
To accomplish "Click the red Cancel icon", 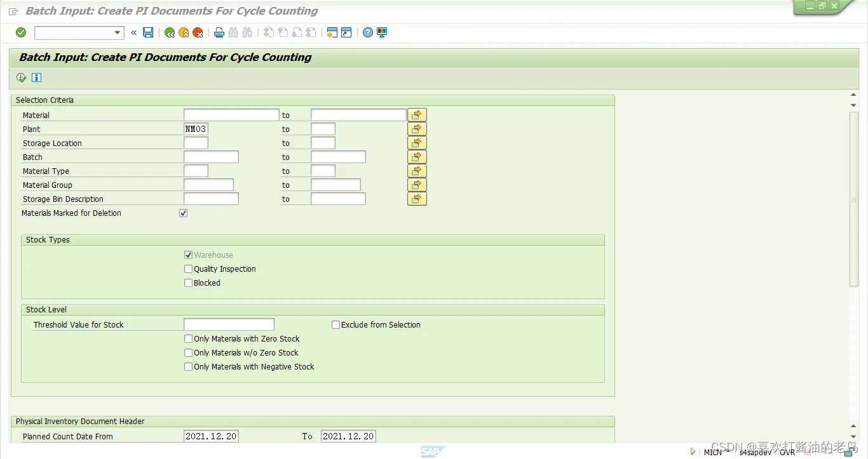I will pos(198,32).
